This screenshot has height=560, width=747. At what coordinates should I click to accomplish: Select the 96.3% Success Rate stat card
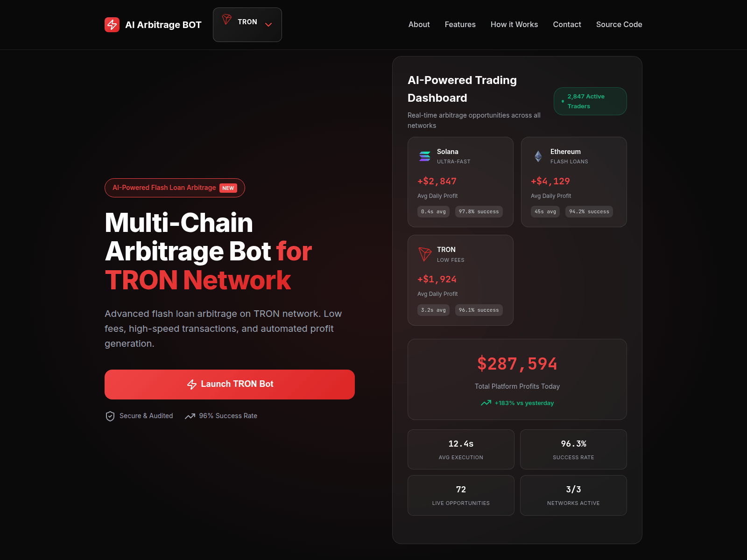[573, 449]
